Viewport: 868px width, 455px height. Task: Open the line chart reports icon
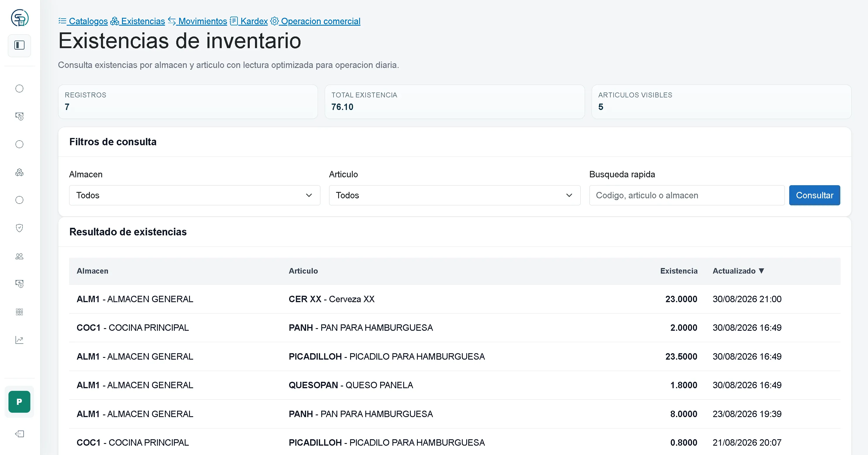point(20,340)
